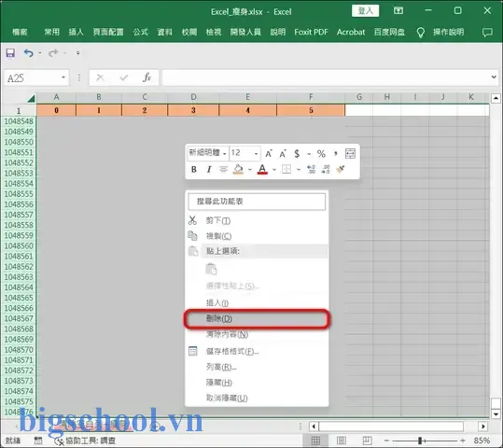
Task: Click the zoom slider handle
Action: 420,441
